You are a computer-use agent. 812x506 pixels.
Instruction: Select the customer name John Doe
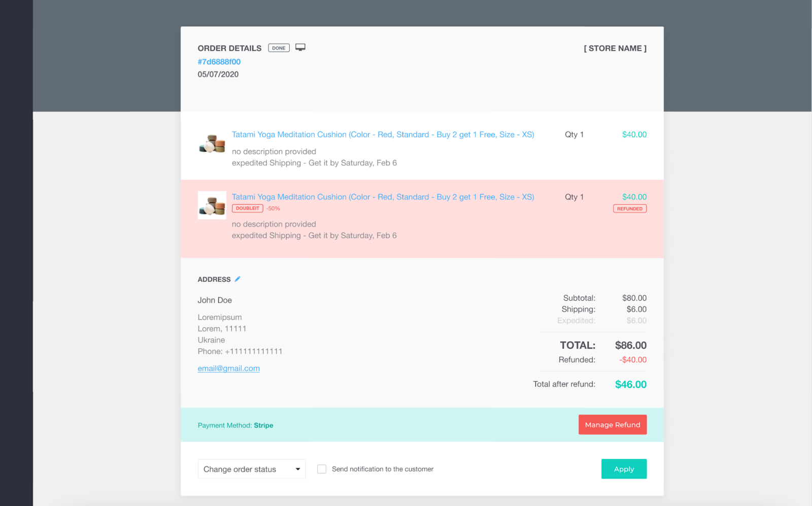215,300
